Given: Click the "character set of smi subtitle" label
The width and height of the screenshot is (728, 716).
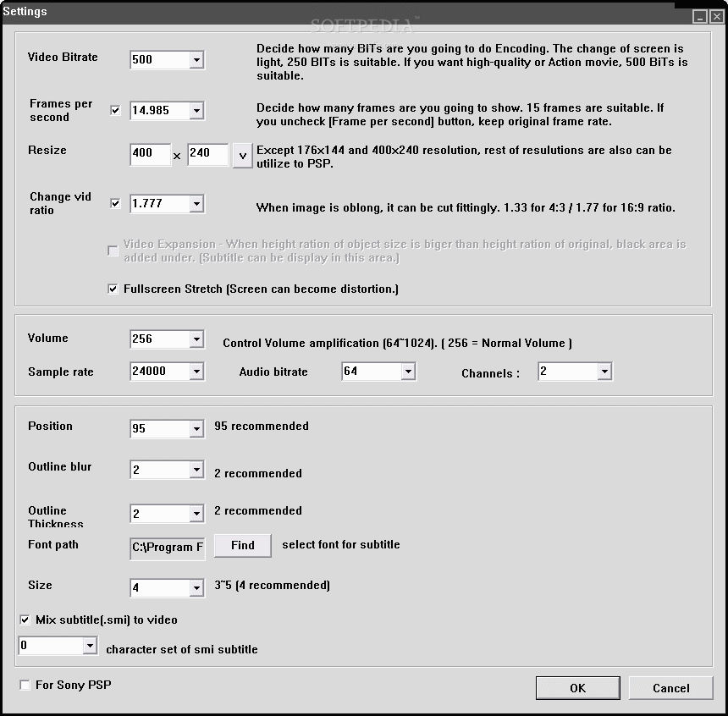Looking at the screenshot, I should [x=181, y=649].
